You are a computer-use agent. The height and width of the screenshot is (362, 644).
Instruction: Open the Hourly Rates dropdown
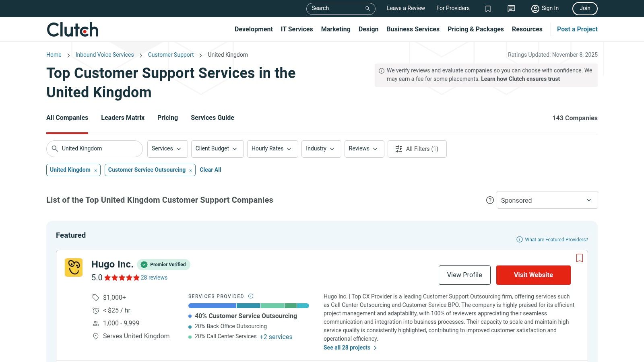pyautogui.click(x=272, y=149)
